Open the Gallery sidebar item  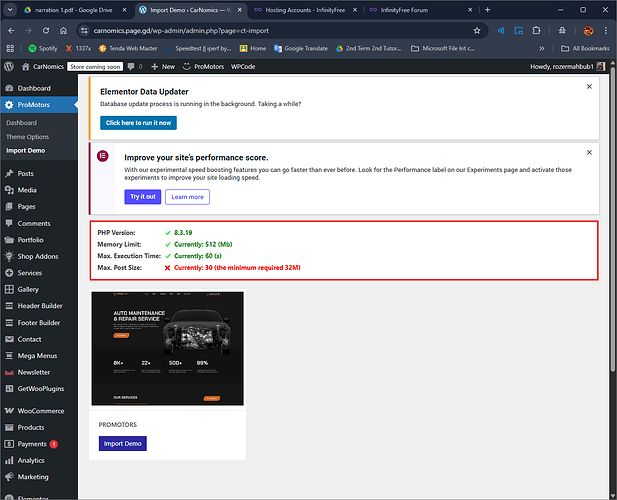click(28, 289)
